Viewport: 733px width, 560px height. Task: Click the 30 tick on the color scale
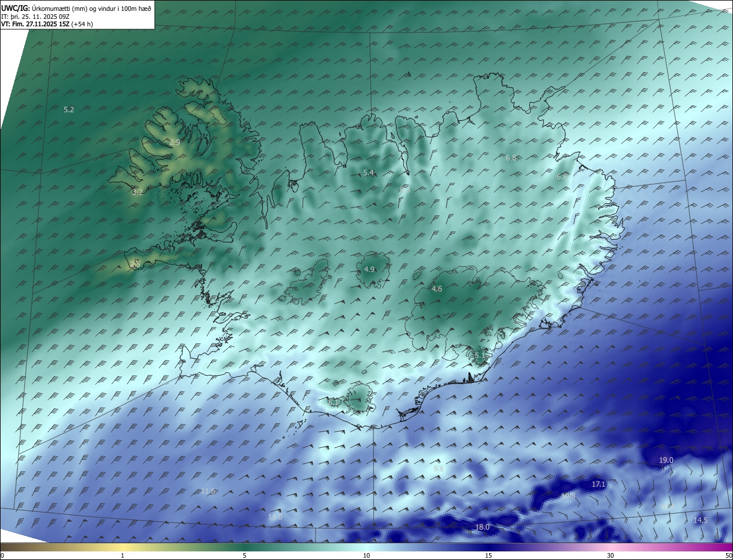610,555
